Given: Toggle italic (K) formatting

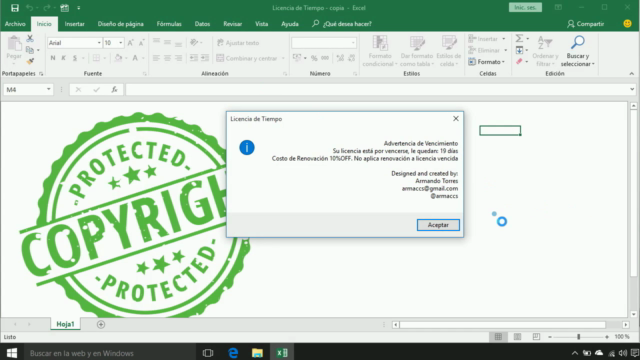Looking at the screenshot, I should (64, 58).
